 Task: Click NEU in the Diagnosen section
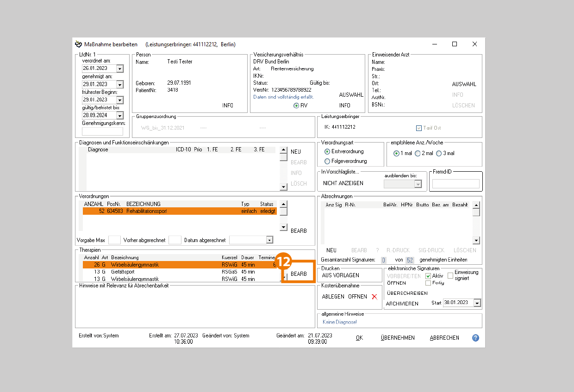295,152
